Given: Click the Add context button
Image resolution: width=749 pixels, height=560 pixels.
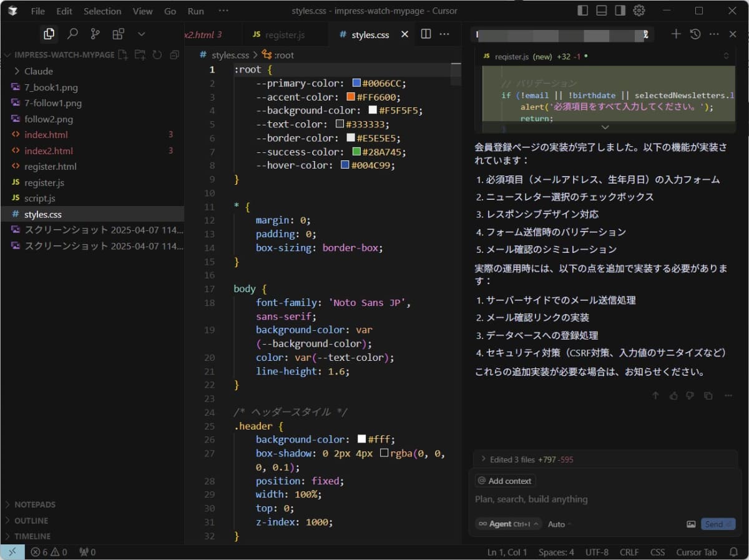Looking at the screenshot, I should 504,481.
